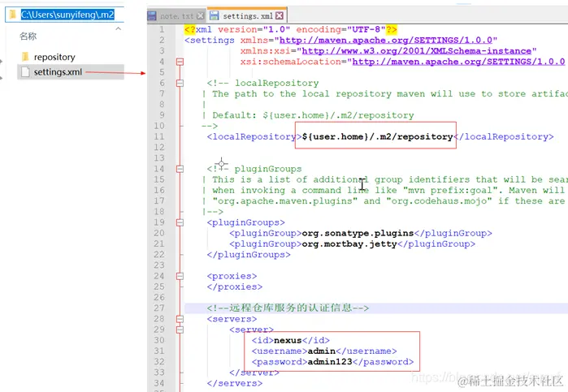This screenshot has width=568, height=392.
Task: Open the www.w3.org XMLSchema-instance link
Action: point(417,51)
